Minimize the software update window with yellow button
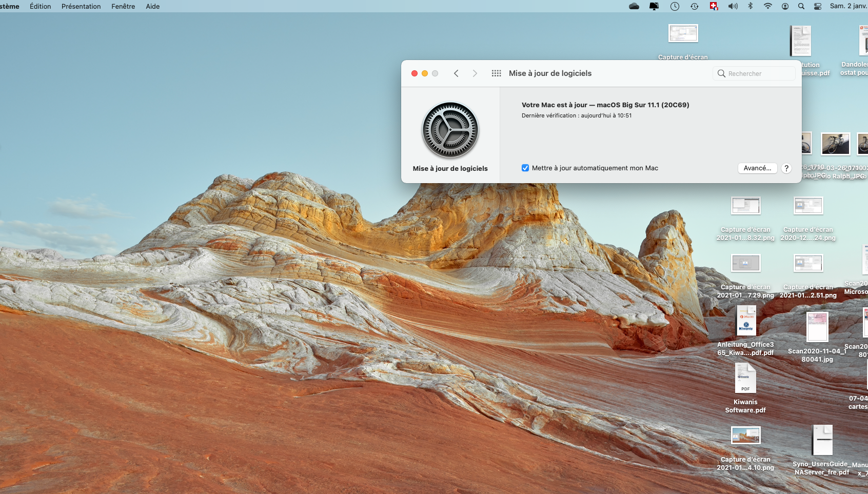 point(425,73)
